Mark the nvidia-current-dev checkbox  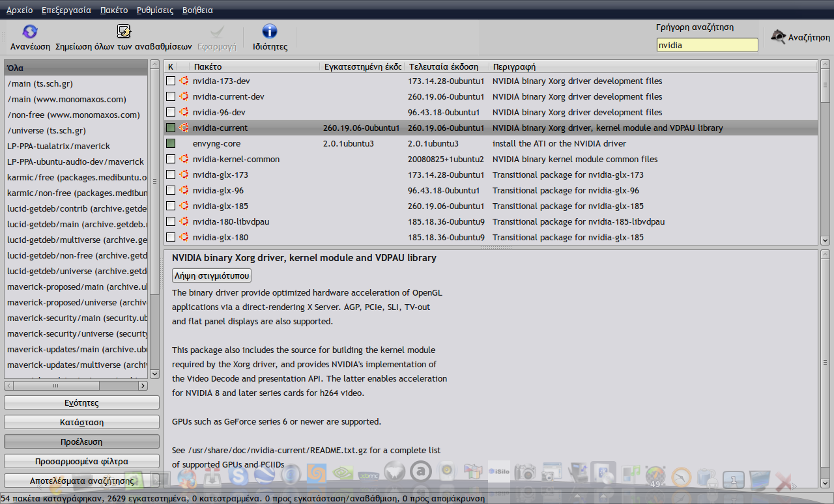[171, 96]
